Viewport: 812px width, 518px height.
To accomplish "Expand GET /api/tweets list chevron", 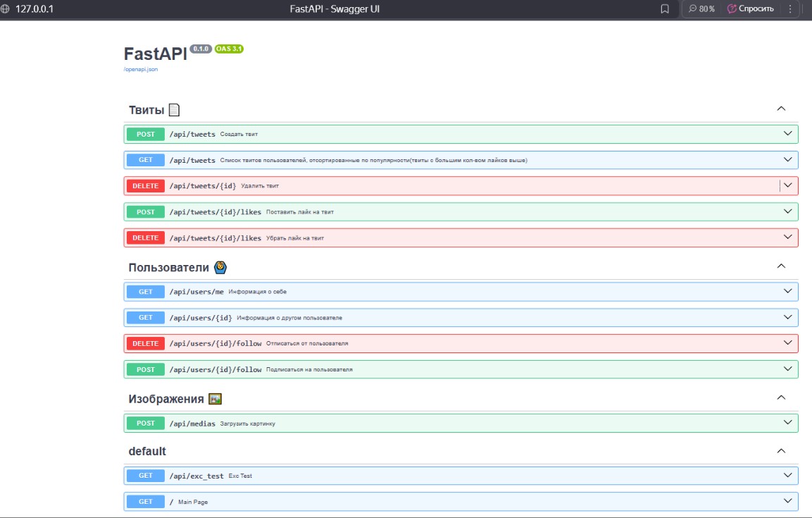I will coord(787,159).
